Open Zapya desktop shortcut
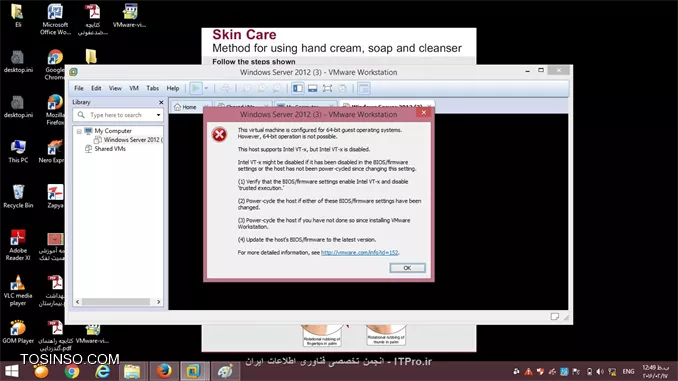 point(55,197)
